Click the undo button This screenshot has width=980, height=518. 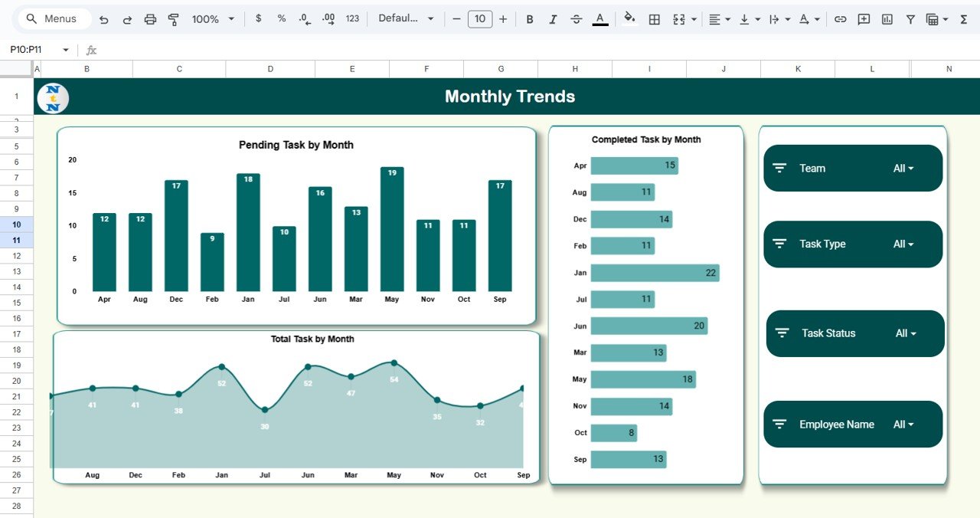104,18
